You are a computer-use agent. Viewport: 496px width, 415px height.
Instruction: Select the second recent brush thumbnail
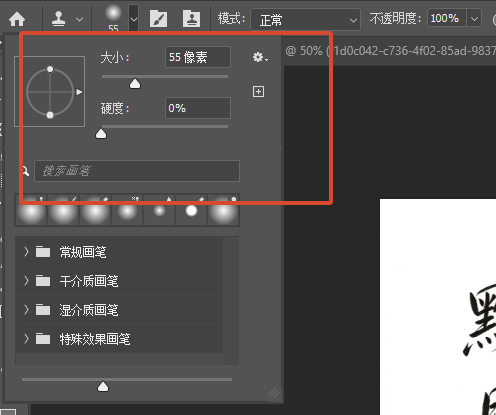tap(63, 211)
